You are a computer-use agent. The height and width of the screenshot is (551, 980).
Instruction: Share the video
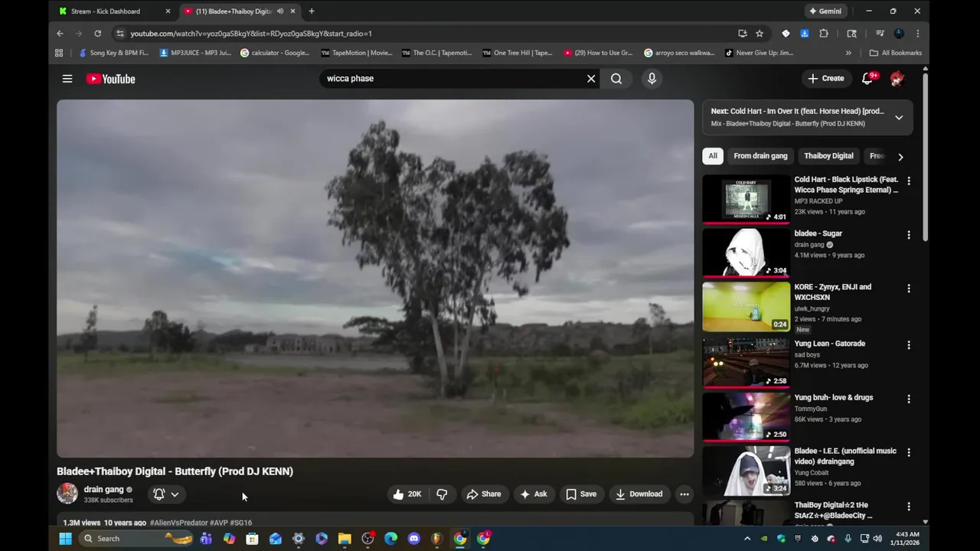484,494
